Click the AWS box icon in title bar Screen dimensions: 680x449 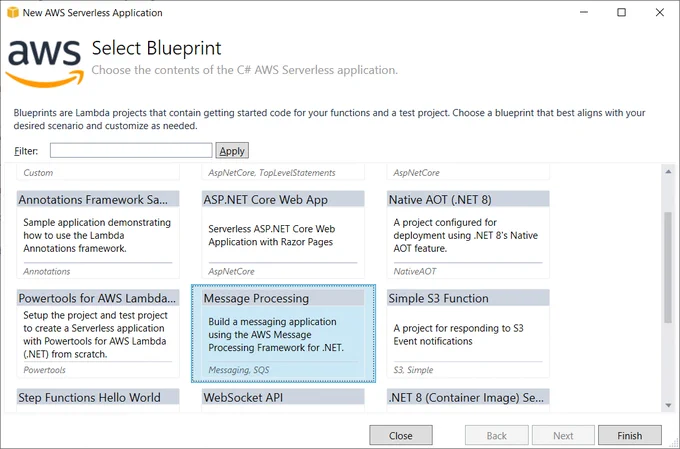[13, 13]
